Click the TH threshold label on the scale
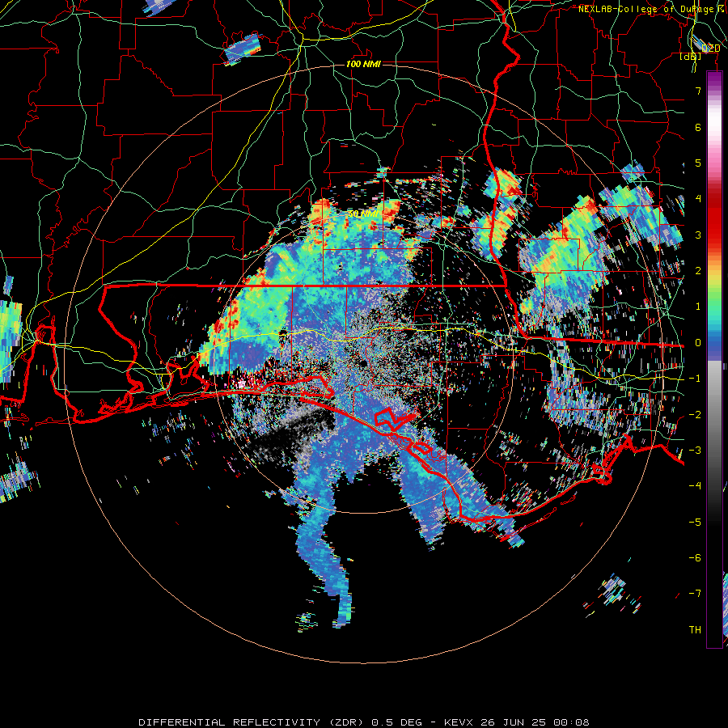The image size is (728, 728). click(695, 630)
